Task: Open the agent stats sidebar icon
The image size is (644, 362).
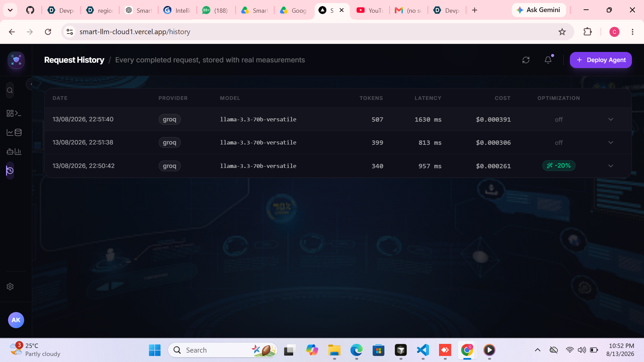Action: click(x=14, y=152)
